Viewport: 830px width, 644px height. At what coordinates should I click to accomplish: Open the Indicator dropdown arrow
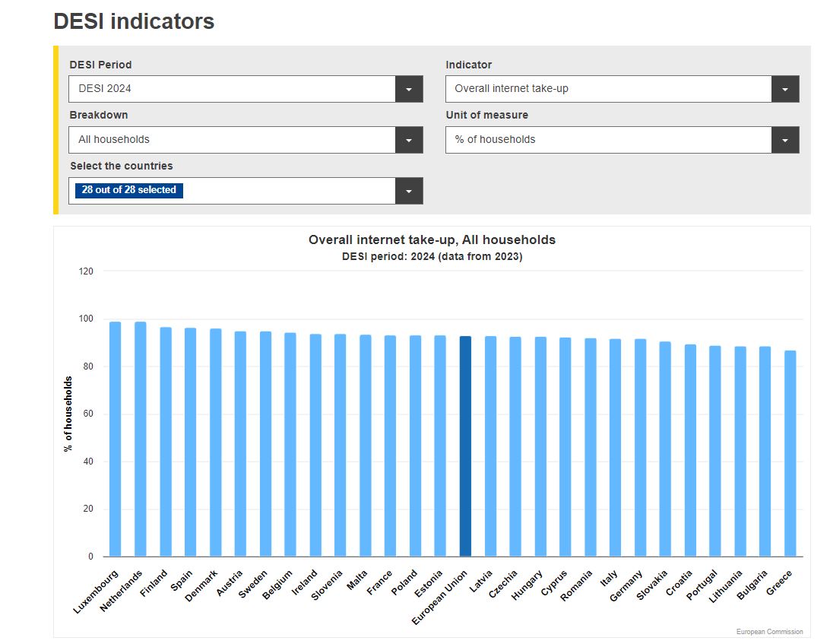click(785, 89)
